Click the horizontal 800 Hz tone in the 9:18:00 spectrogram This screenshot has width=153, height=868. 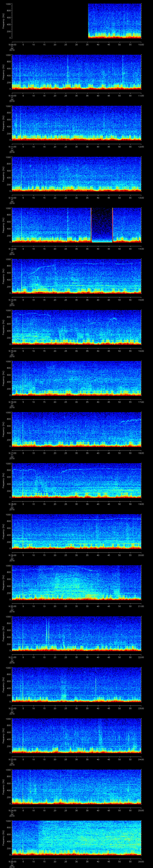101,469
